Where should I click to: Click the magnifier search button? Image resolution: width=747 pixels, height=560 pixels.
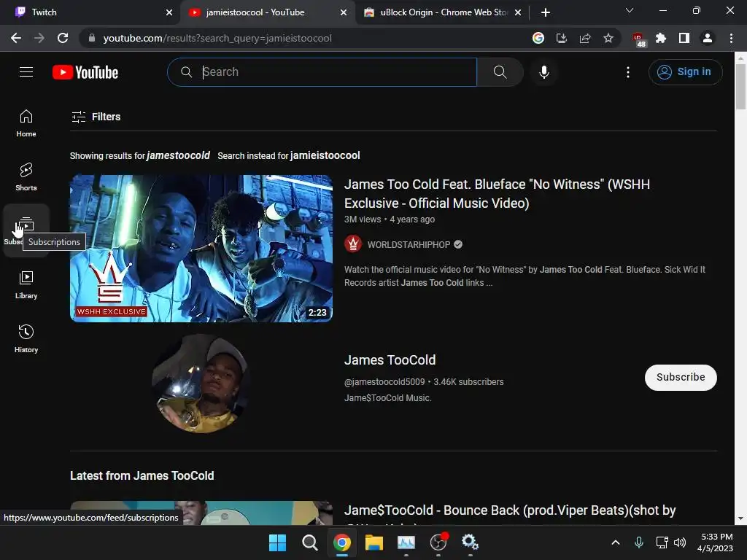click(500, 72)
